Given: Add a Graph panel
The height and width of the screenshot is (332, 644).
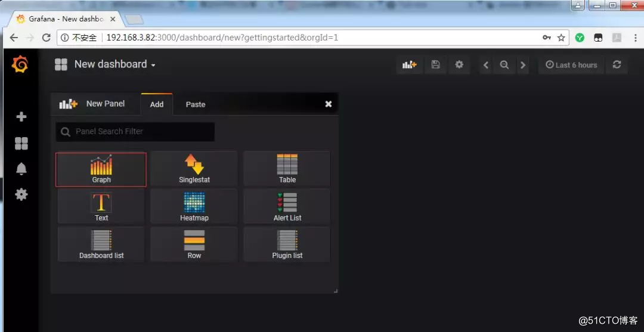Looking at the screenshot, I should 101,169.
